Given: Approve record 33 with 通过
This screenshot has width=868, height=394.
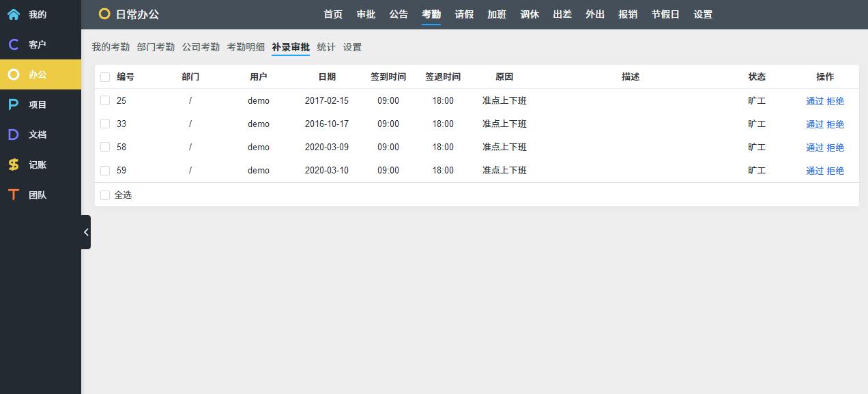Looking at the screenshot, I should (815, 124).
